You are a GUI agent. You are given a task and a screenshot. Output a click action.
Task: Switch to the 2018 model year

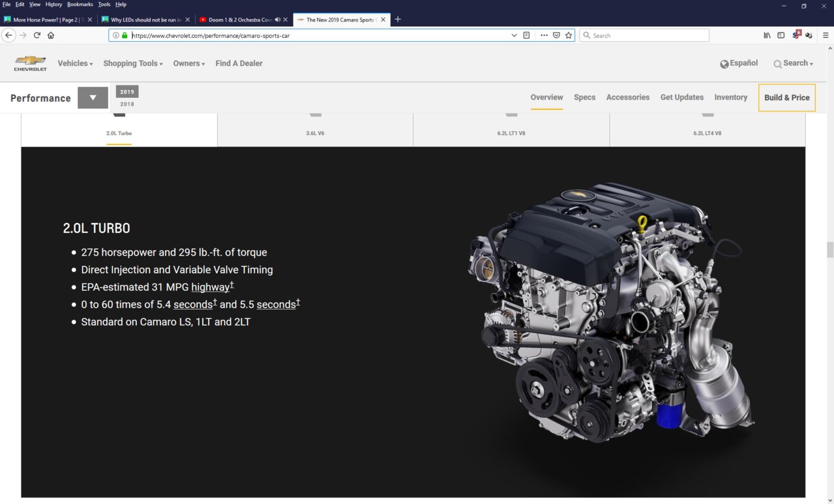127,104
